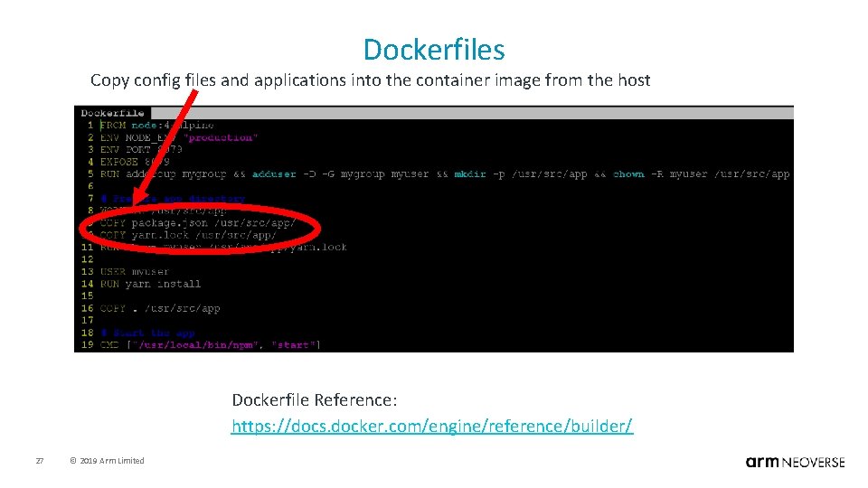Click the "COPY . /usr/src/app" line 16
The height and width of the screenshot is (488, 868).
(x=160, y=307)
